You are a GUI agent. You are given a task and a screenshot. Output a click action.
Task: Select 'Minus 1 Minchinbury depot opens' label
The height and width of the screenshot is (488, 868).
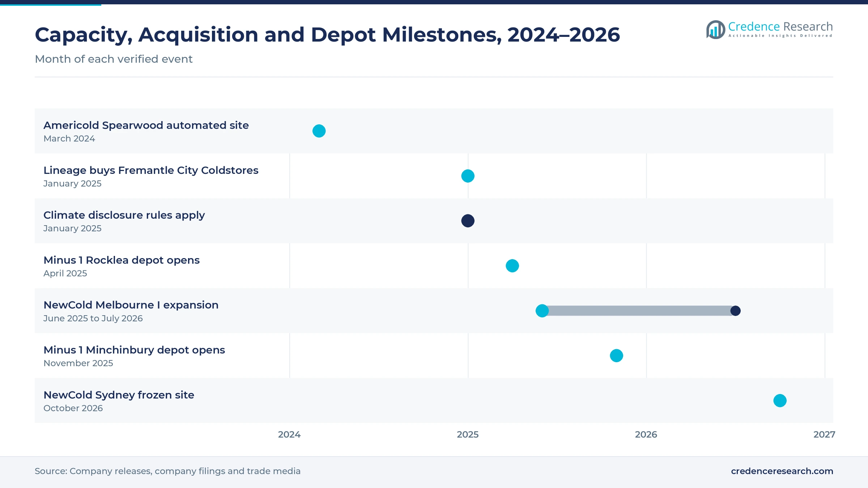(134, 350)
